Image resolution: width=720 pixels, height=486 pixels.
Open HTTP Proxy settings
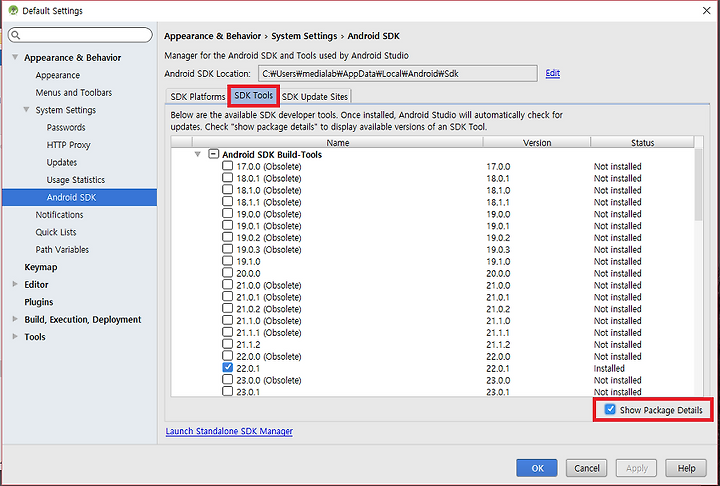click(68, 145)
